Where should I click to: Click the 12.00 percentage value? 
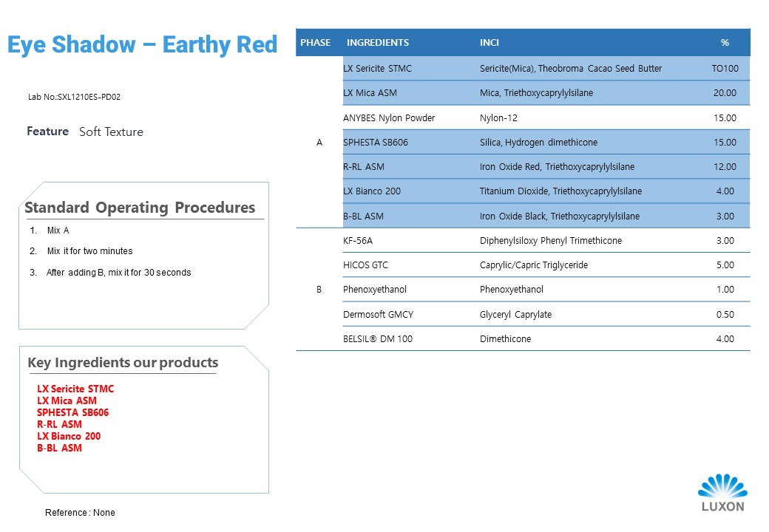pos(725,167)
